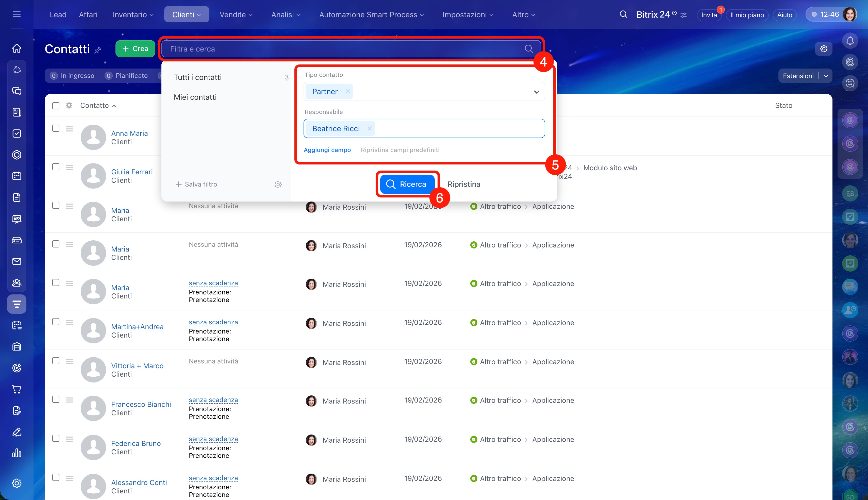Expand the Tipo contatto dropdown arrow
The height and width of the screenshot is (500, 868).
536,92
